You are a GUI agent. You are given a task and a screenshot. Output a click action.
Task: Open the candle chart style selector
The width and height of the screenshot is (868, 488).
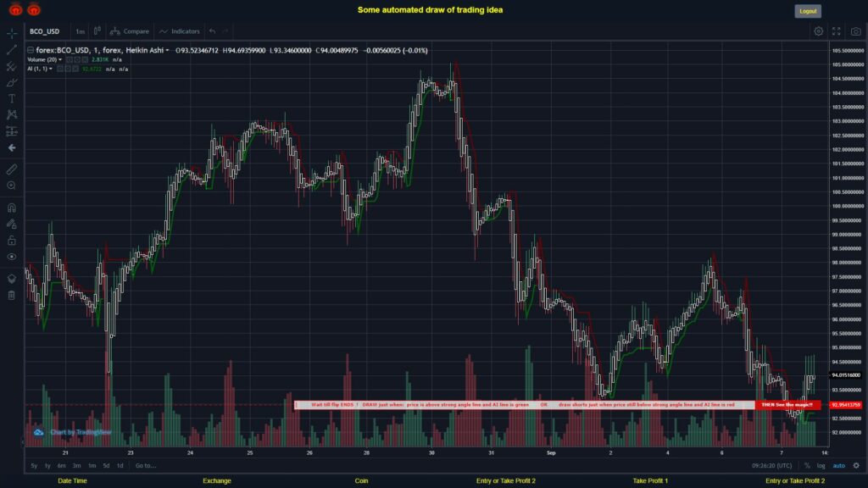97,31
